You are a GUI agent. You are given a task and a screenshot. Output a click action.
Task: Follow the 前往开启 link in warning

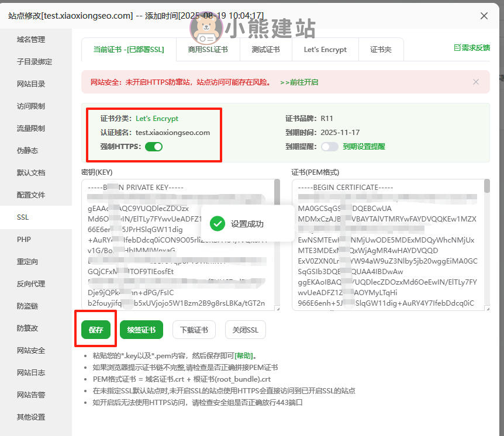[299, 82]
